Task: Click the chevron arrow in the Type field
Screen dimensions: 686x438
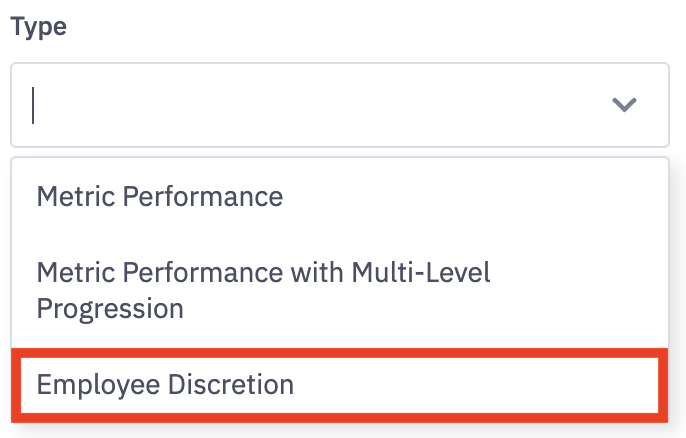Action: click(624, 105)
